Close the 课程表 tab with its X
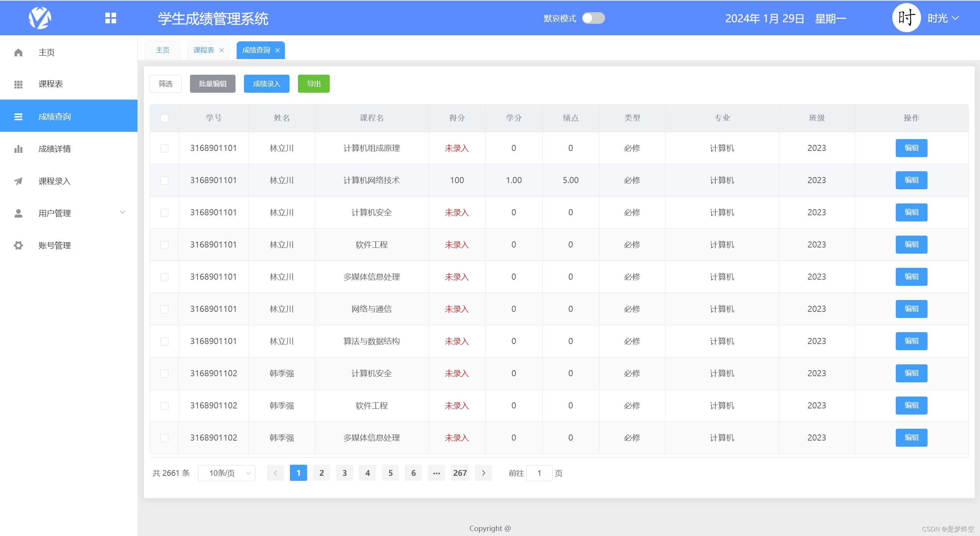The image size is (980, 536). click(221, 50)
